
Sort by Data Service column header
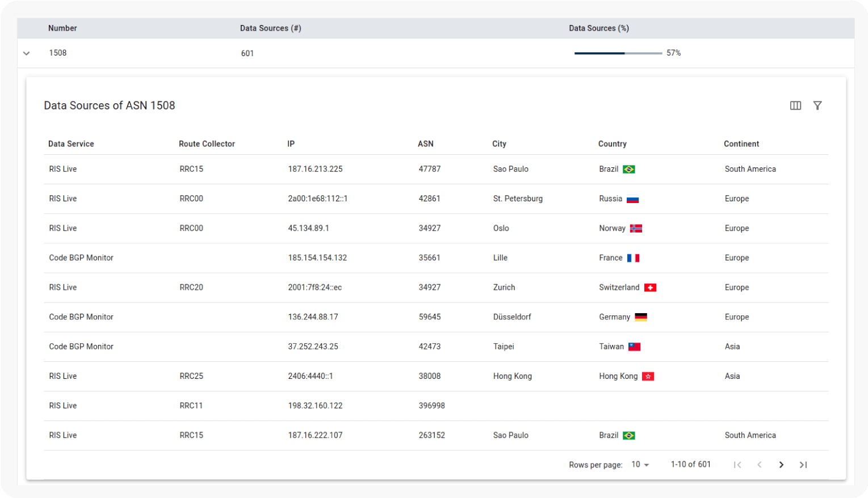(x=71, y=144)
